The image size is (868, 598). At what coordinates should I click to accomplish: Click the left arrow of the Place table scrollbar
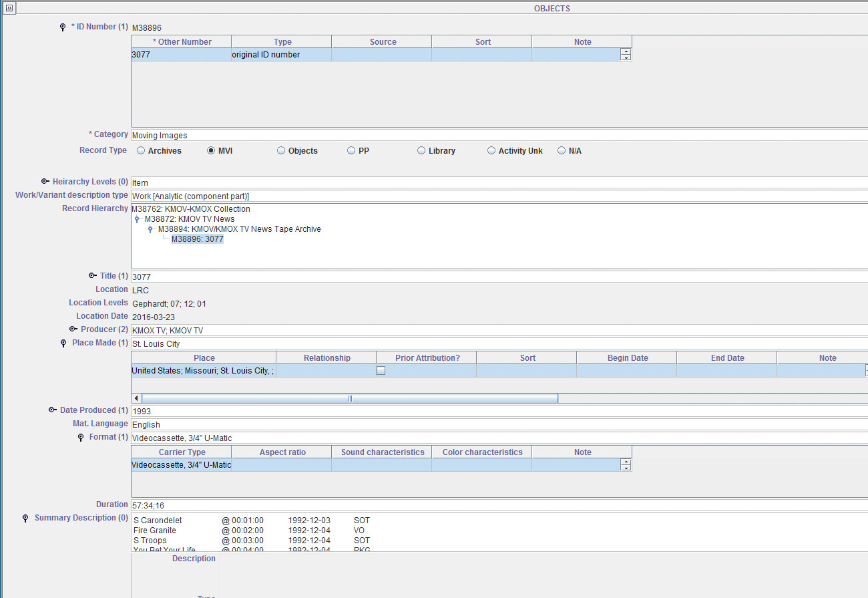click(x=137, y=398)
